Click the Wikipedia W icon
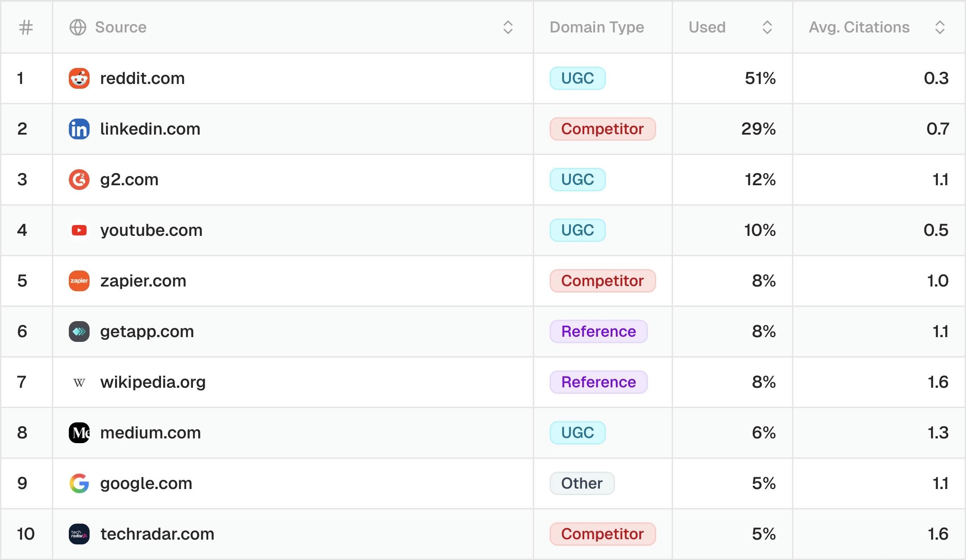Screen dimensions: 966x560 [79, 383]
